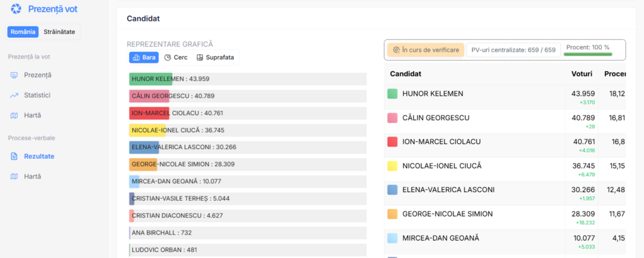Image resolution: width=644 pixels, height=258 pixels.
Task: Select the Suprafata chart view
Action: (215, 57)
